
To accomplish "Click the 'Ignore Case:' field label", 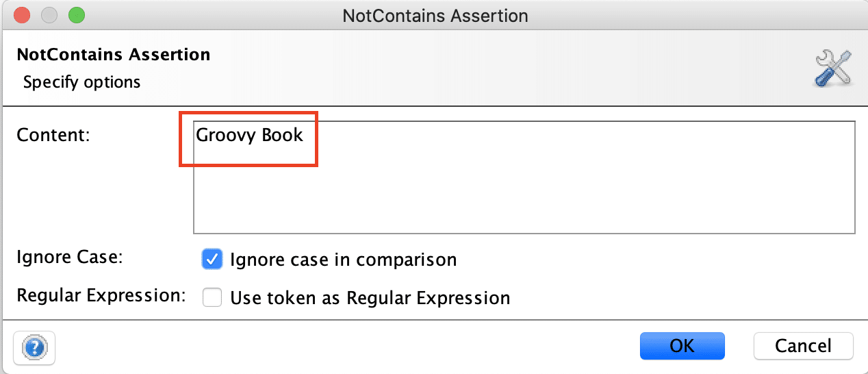I will point(69,258).
